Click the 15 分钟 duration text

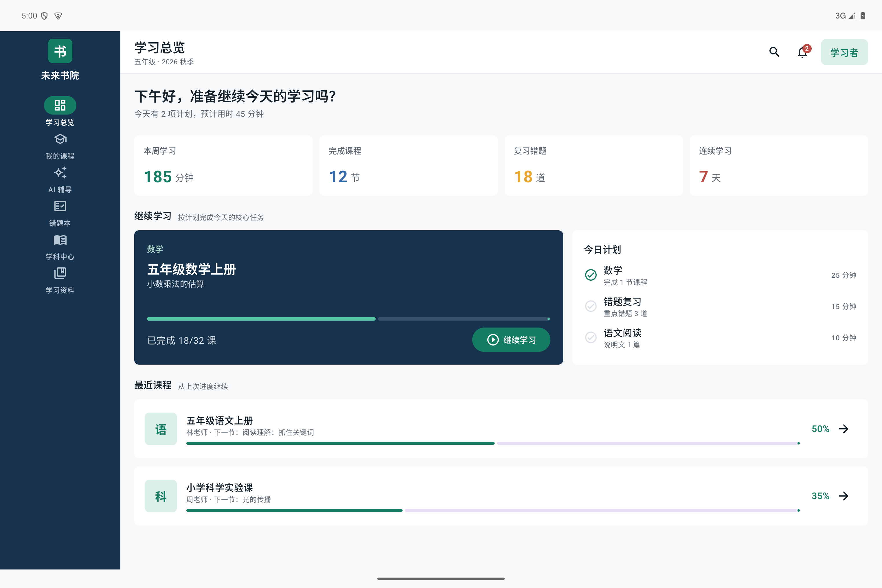point(844,306)
